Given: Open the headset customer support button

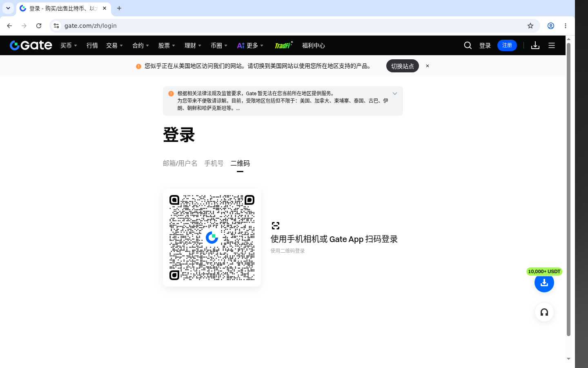Looking at the screenshot, I should click(x=544, y=312).
